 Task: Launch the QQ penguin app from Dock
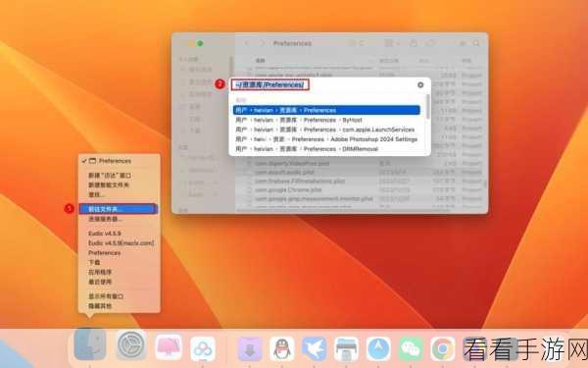(x=282, y=348)
